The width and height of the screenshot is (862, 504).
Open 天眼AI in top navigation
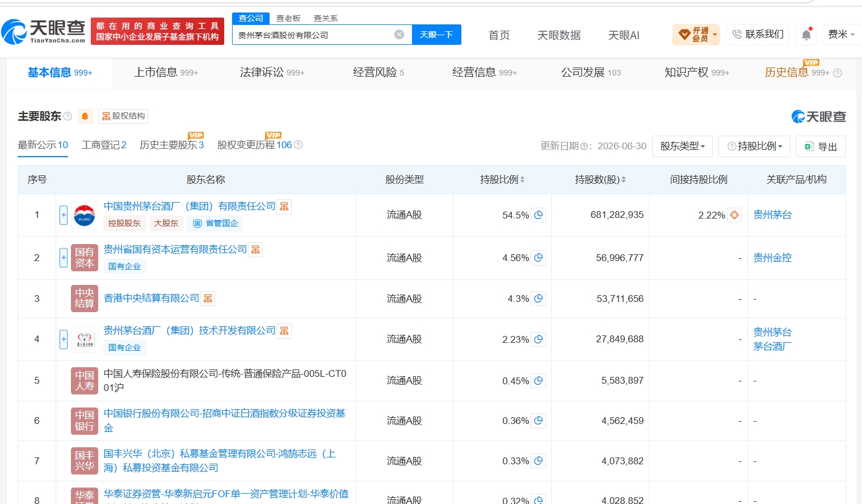coord(624,35)
